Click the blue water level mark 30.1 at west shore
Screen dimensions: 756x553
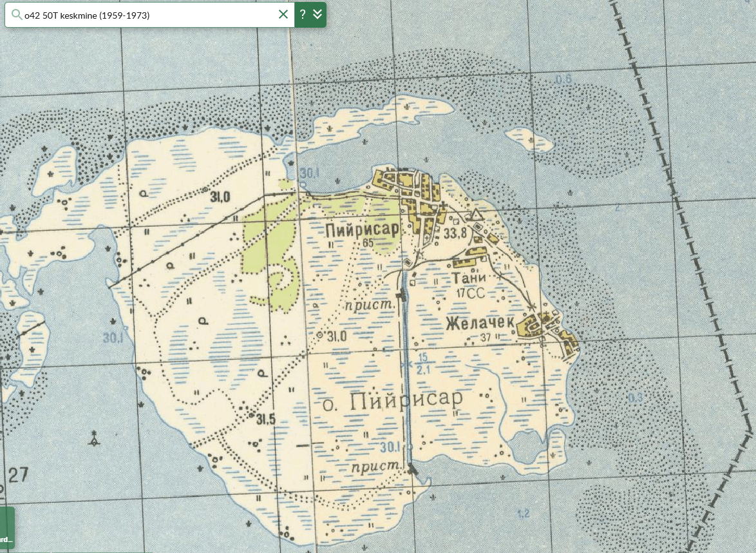(x=113, y=338)
